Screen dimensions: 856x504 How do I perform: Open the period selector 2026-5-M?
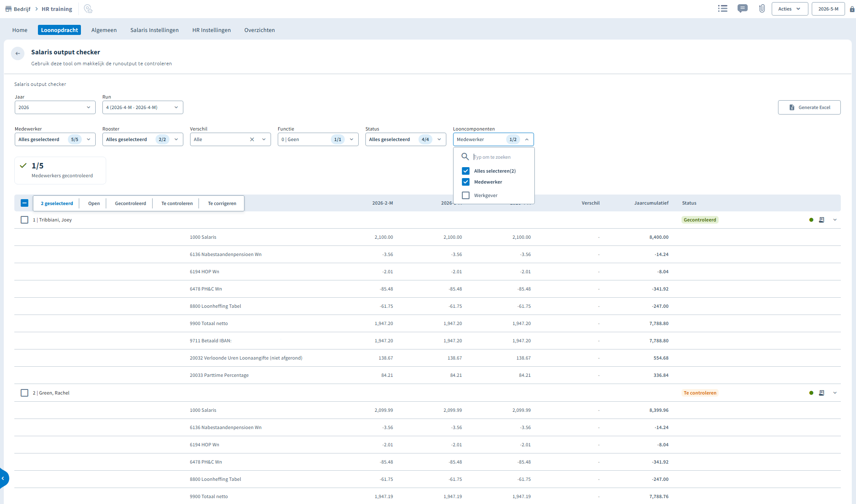coord(828,9)
